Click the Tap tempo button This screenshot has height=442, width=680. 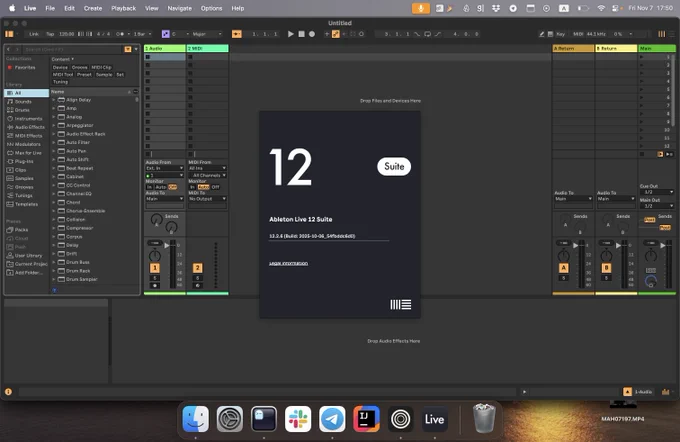tap(50, 34)
